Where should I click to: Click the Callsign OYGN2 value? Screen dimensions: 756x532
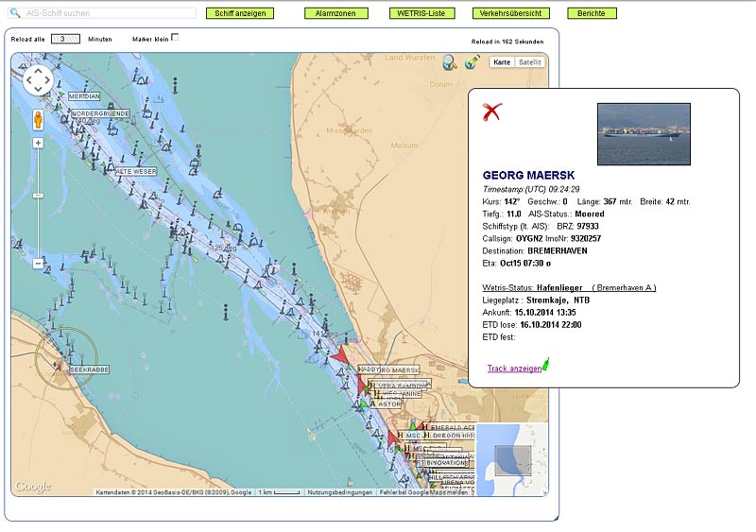(529, 239)
